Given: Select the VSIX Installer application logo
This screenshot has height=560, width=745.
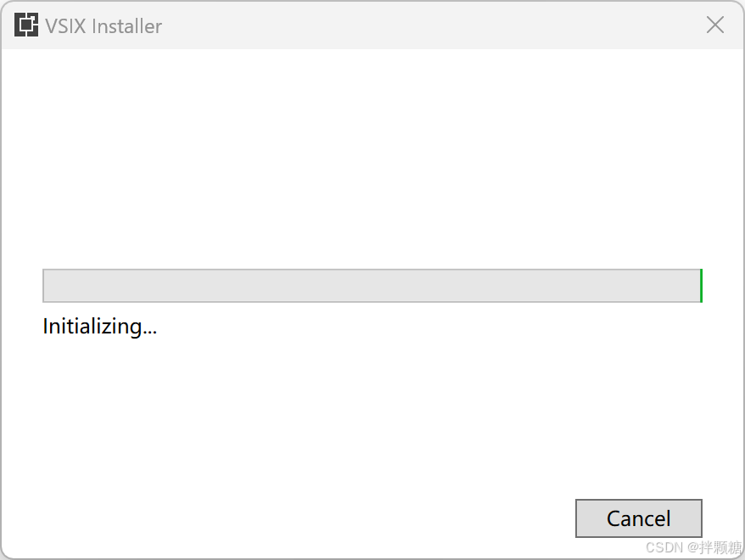Looking at the screenshot, I should (x=25, y=25).
